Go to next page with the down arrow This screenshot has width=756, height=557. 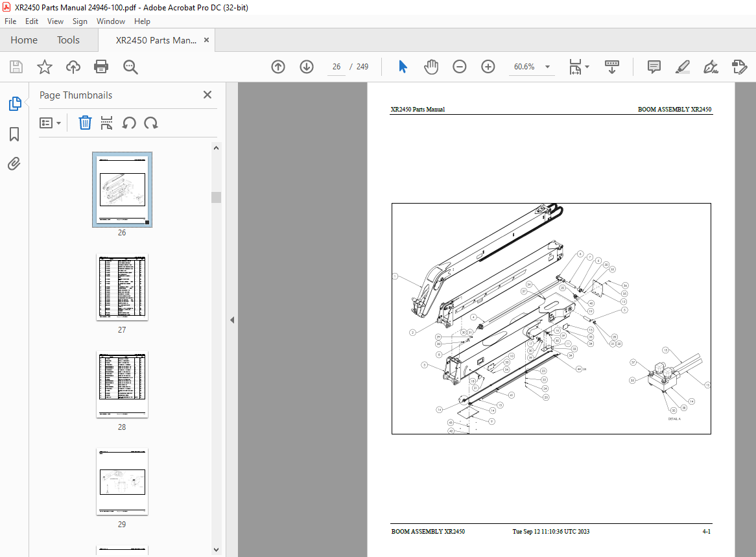[x=307, y=67]
